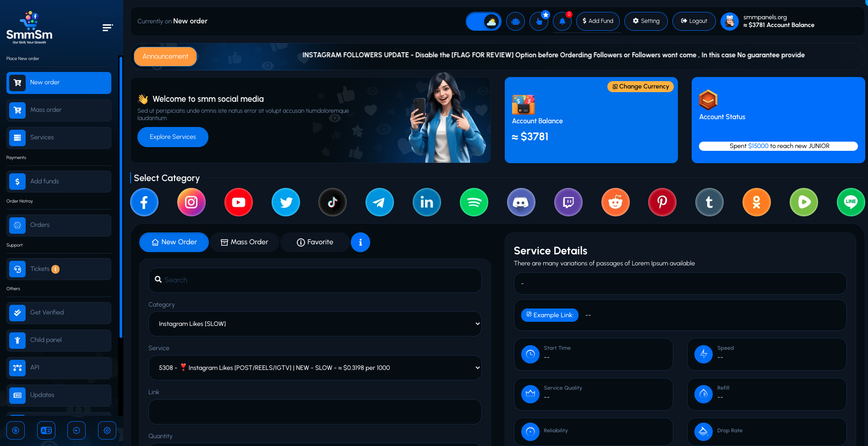Toggle the day/night theme switch
The image size is (868, 446).
pyautogui.click(x=483, y=22)
